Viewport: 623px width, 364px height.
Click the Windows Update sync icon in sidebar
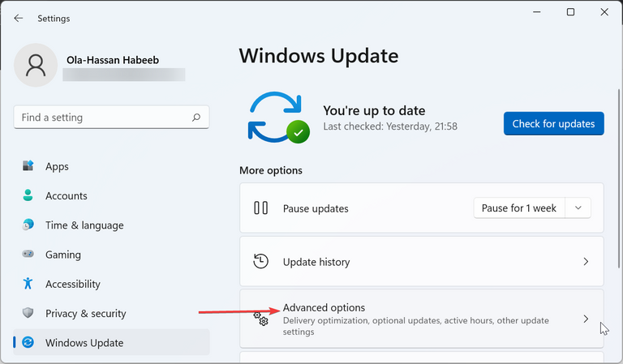pos(28,342)
